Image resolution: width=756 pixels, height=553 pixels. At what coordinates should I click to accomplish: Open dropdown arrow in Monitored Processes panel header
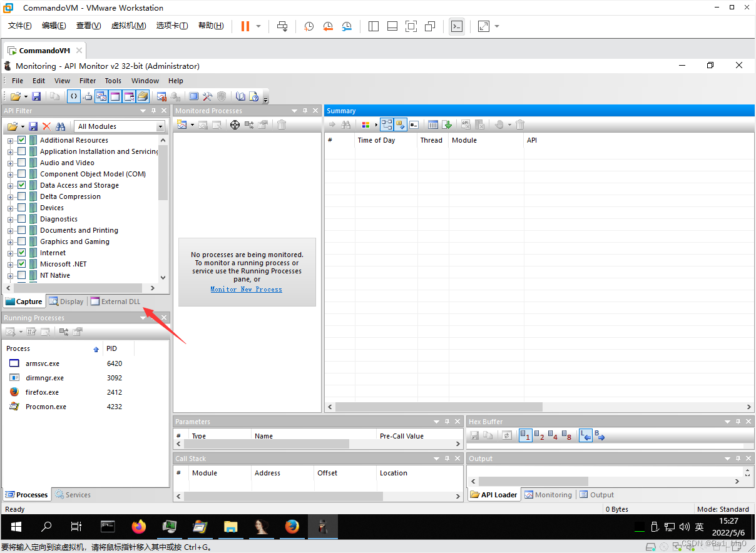tap(295, 111)
